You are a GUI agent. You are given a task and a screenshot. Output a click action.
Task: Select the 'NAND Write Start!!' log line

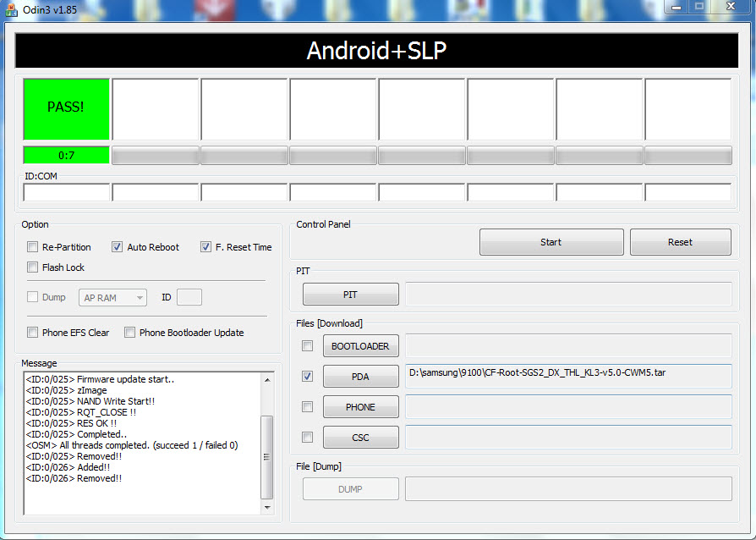(x=90, y=401)
